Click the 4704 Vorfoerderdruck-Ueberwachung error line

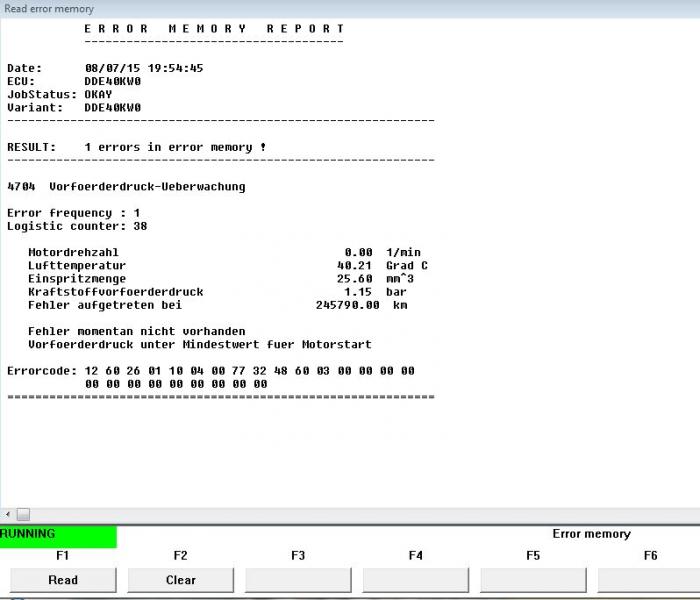click(x=126, y=186)
